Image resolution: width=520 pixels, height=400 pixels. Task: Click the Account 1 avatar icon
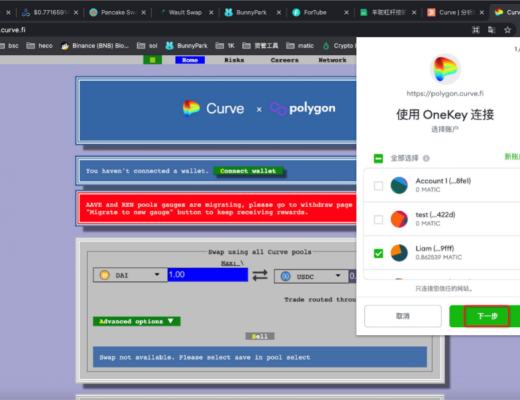(x=399, y=185)
